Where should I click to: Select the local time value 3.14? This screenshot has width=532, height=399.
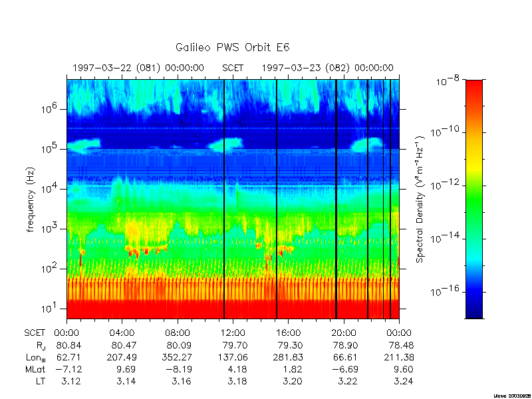[126, 381]
